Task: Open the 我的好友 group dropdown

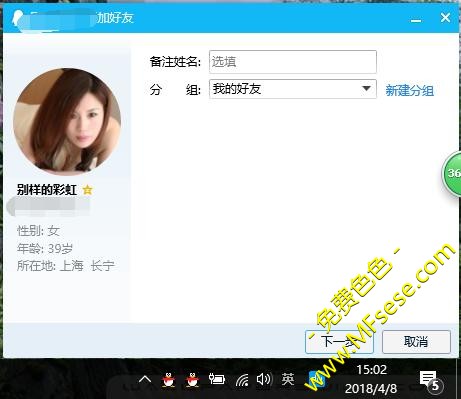Action: pos(293,89)
